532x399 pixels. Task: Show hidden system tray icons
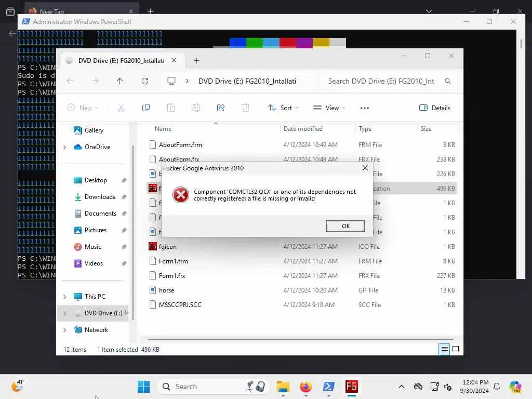tap(402, 387)
